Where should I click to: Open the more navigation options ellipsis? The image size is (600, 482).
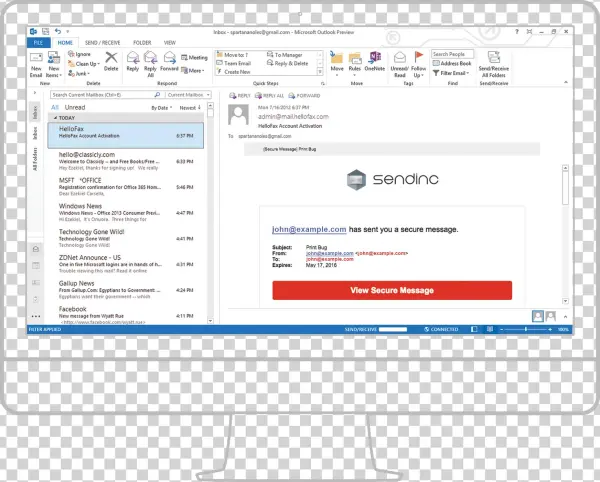(36, 316)
